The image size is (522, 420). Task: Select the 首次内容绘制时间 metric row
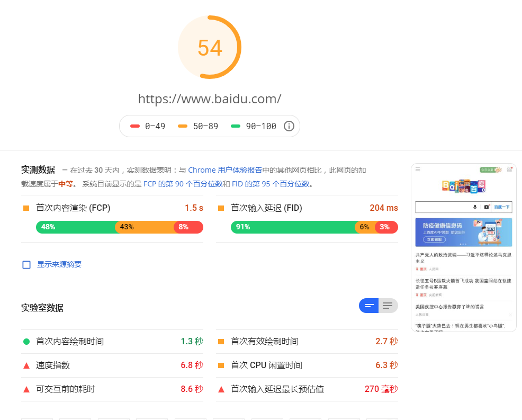[112, 342]
